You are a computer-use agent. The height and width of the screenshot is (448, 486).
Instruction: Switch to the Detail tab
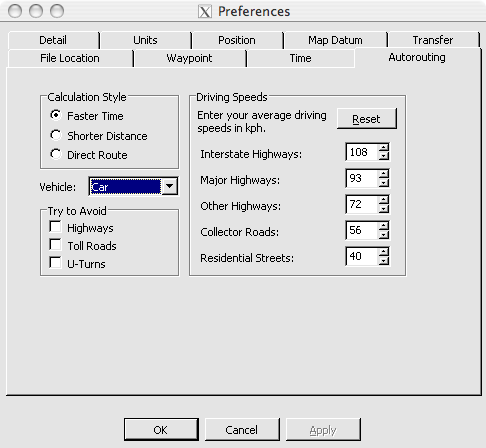click(53, 40)
